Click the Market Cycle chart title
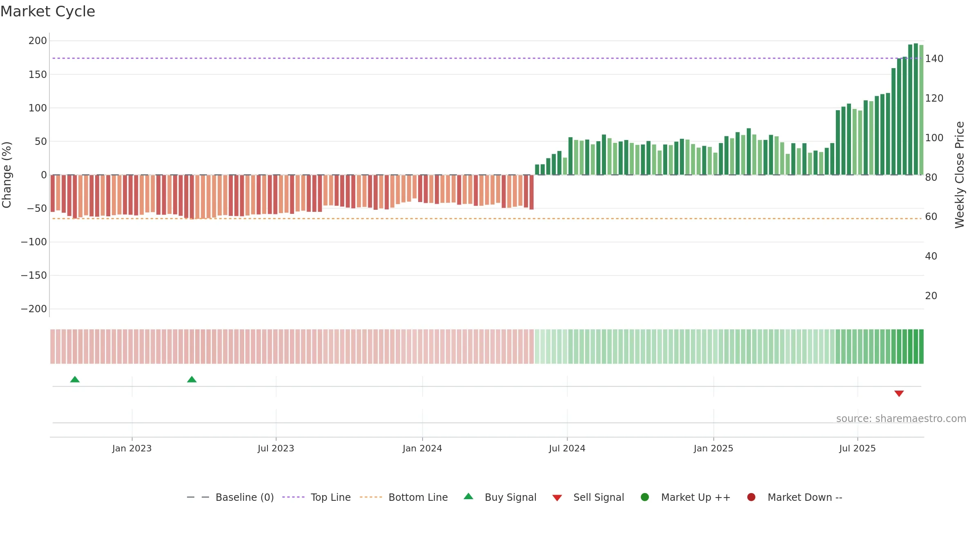The width and height of the screenshot is (980, 551). pyautogui.click(x=48, y=11)
